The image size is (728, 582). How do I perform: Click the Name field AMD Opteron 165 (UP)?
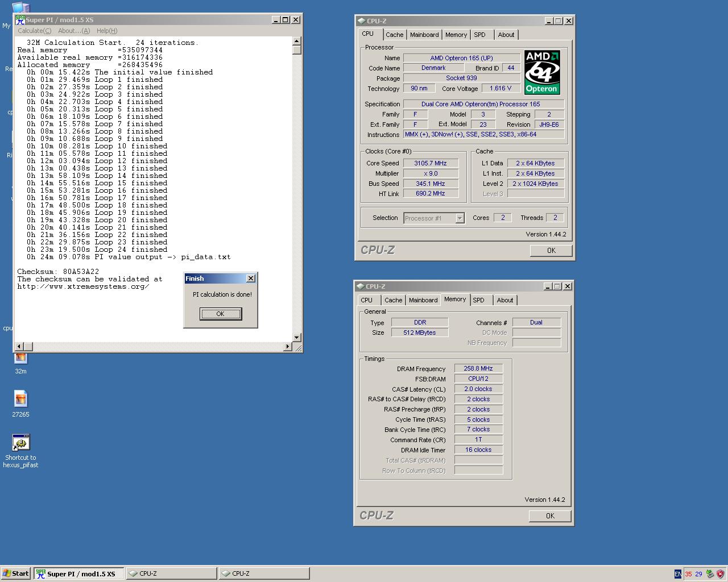[x=461, y=58]
